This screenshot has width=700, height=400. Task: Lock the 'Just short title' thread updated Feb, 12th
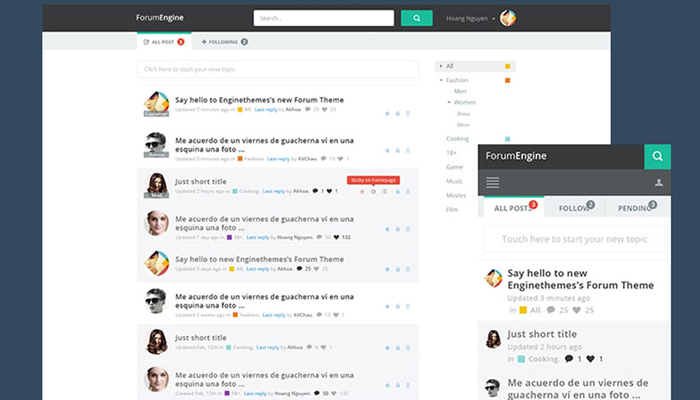tap(397, 347)
